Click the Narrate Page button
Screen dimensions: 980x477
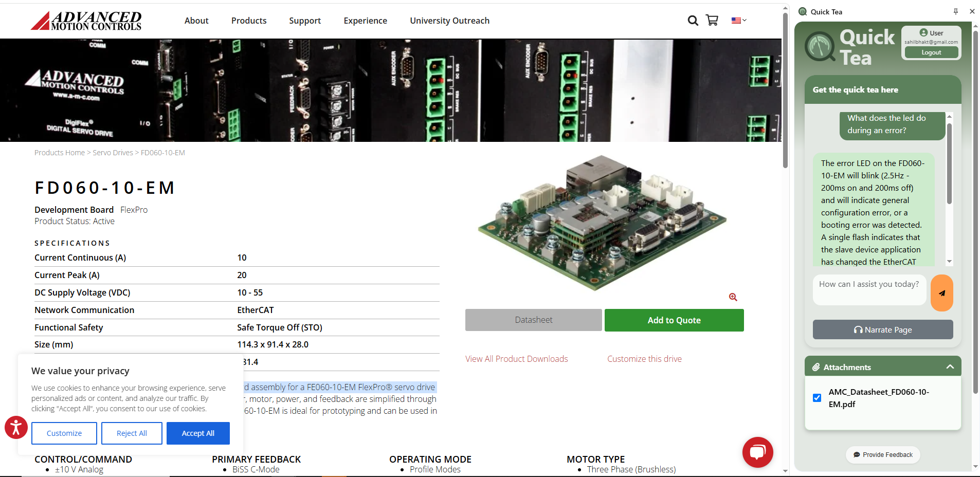[x=883, y=329]
